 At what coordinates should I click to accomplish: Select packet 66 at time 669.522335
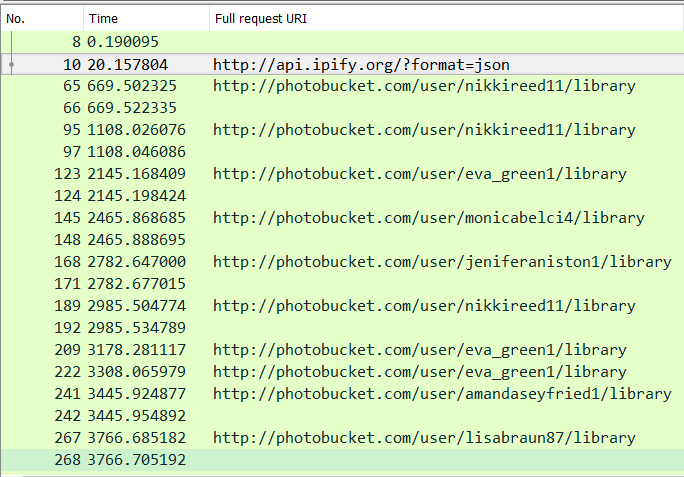coord(342,108)
